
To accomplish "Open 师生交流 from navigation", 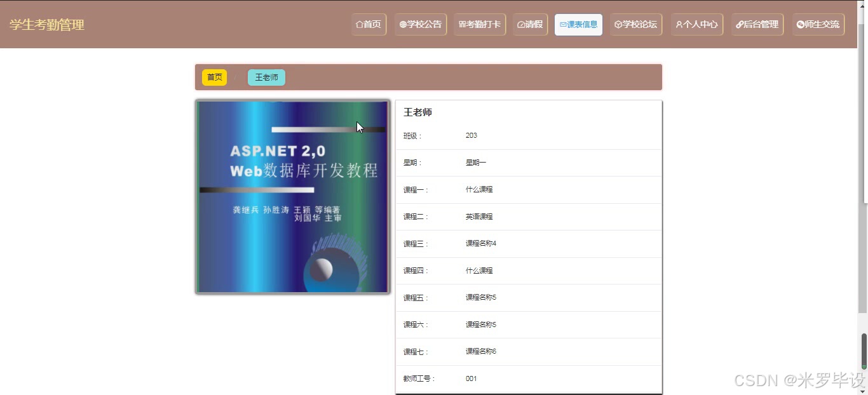I will 818,25.
